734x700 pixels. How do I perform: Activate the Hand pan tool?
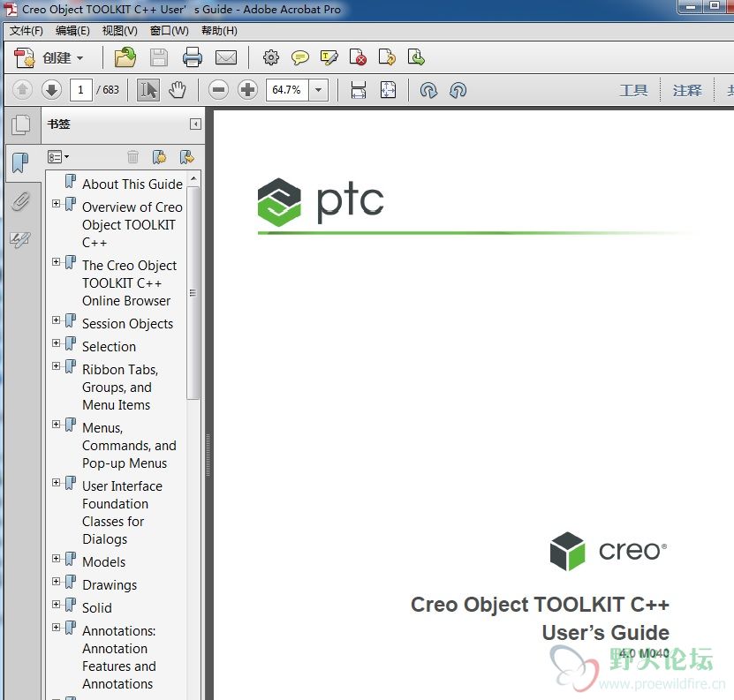tap(178, 89)
